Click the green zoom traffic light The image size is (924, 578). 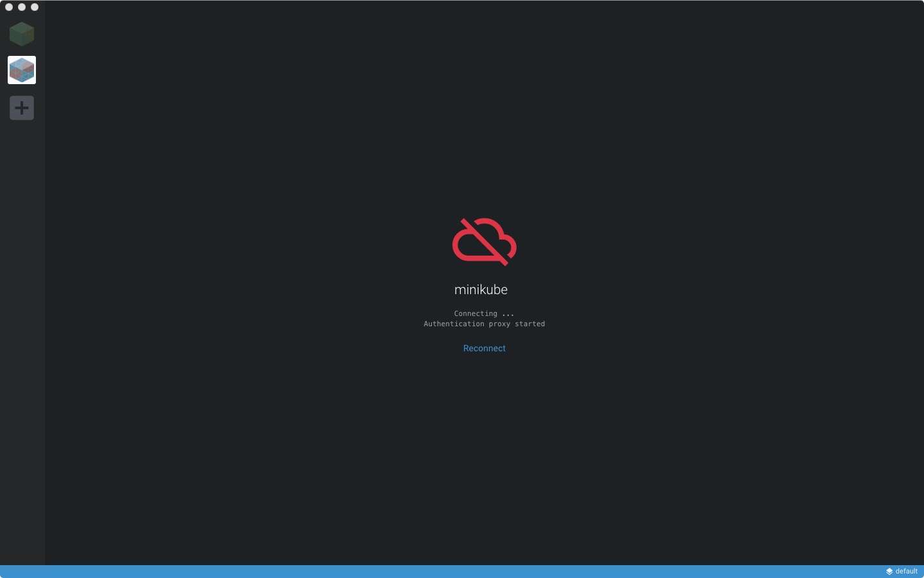34,7
